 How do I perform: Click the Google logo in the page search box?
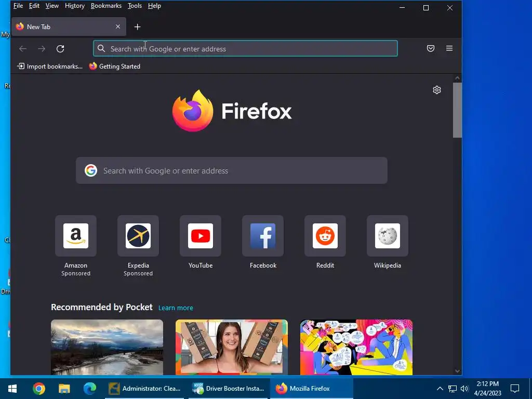point(91,170)
